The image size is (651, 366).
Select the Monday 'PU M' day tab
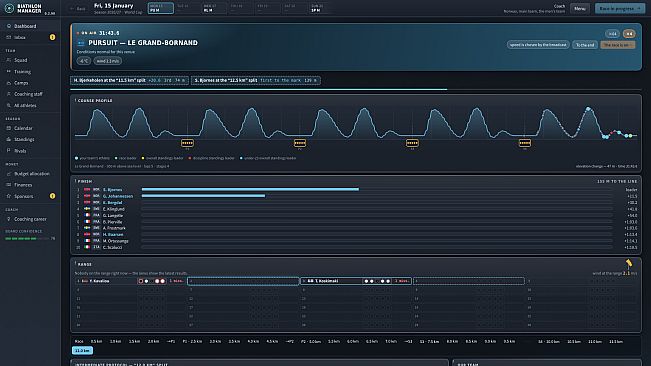tap(161, 8)
